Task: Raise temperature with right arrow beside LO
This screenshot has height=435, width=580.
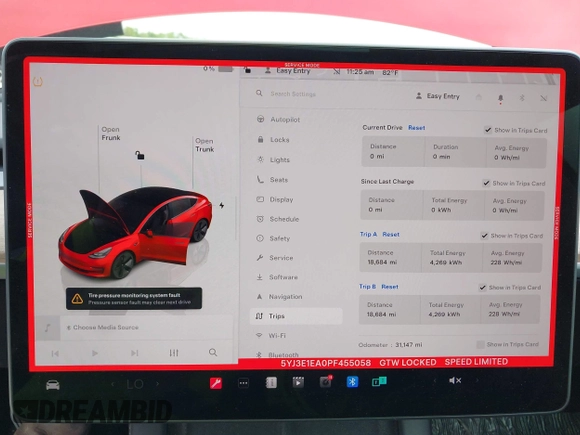Action: tap(158, 384)
